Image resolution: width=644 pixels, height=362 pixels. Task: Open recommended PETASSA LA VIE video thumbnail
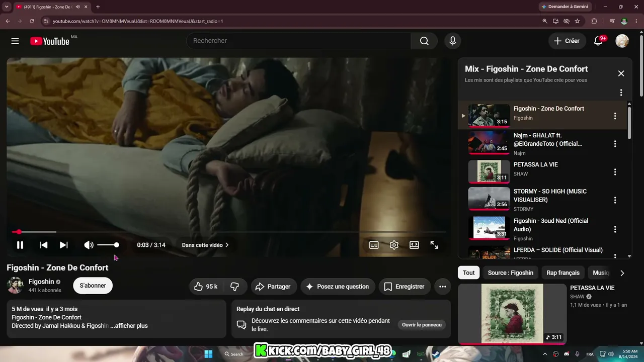(x=512, y=314)
